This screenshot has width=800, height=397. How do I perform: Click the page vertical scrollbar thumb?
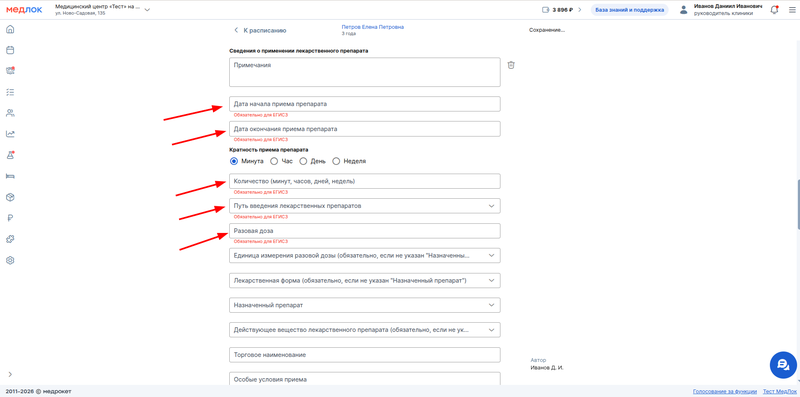point(798,204)
